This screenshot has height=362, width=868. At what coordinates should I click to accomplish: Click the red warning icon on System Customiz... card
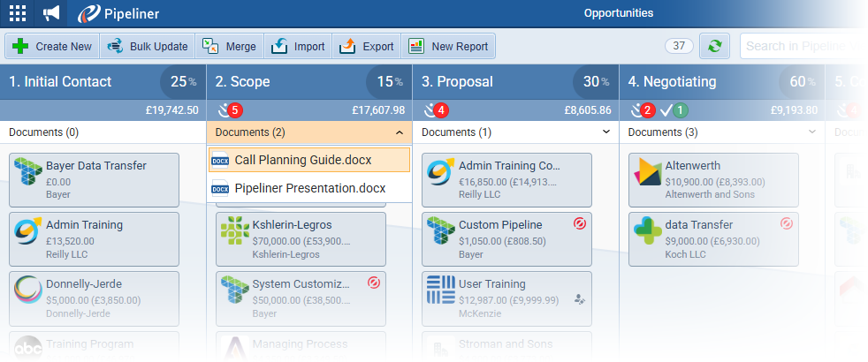(x=374, y=283)
